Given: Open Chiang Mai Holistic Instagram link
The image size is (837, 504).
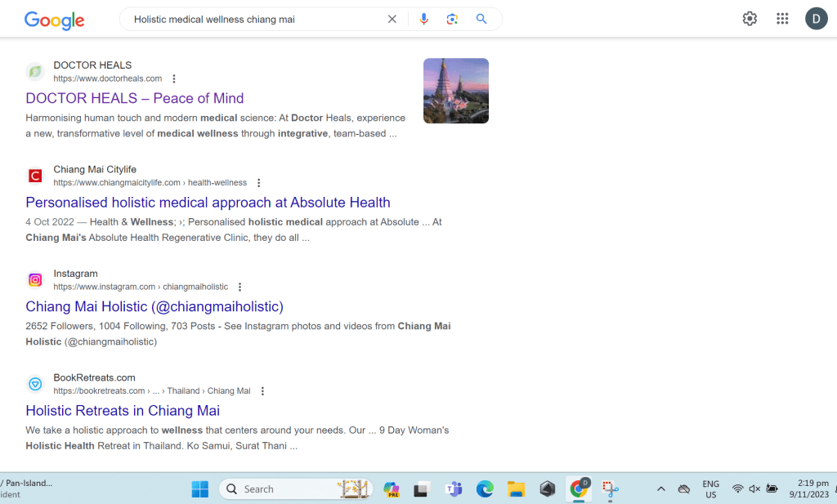Looking at the screenshot, I should (154, 306).
